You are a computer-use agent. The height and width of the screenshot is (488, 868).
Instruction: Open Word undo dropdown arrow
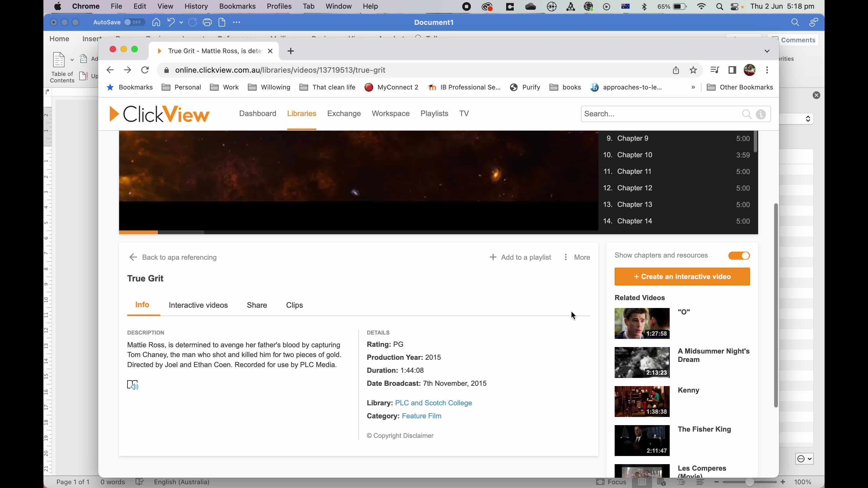point(181,23)
